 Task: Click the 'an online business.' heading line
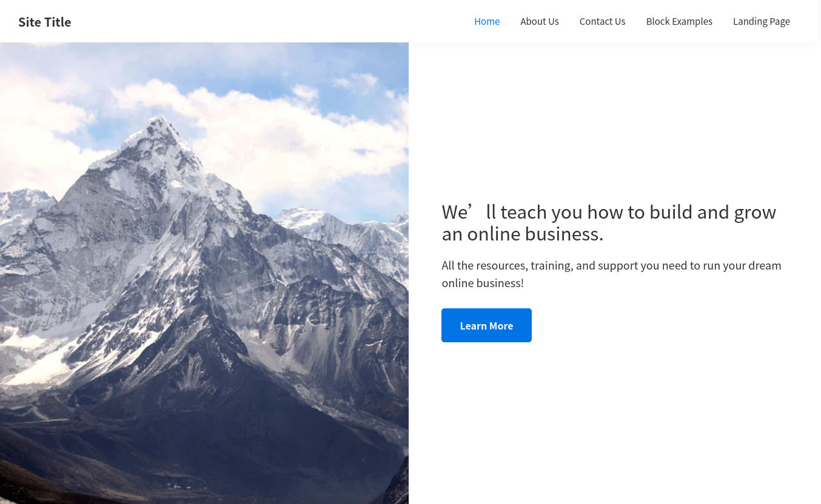click(x=523, y=234)
